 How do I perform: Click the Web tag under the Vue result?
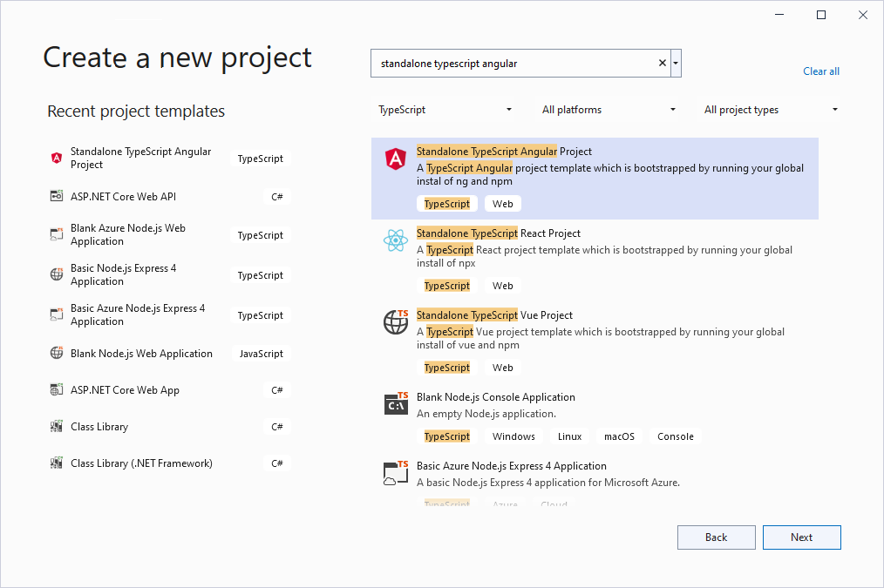502,368
